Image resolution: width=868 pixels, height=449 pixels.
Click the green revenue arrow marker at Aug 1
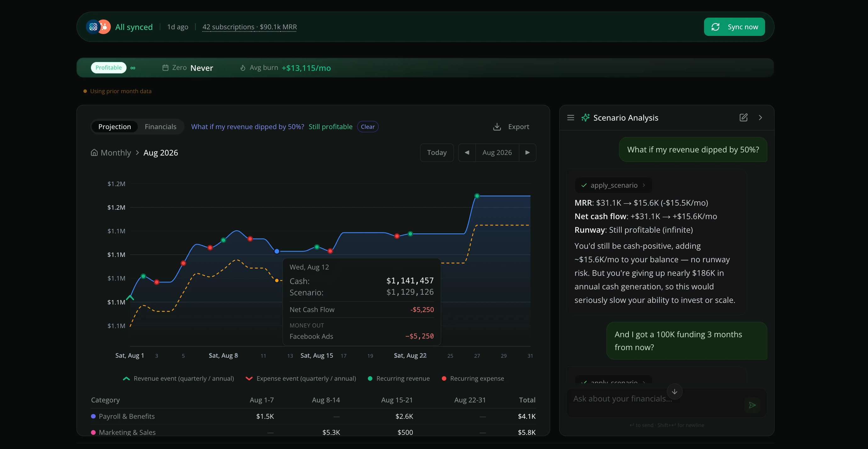click(130, 297)
